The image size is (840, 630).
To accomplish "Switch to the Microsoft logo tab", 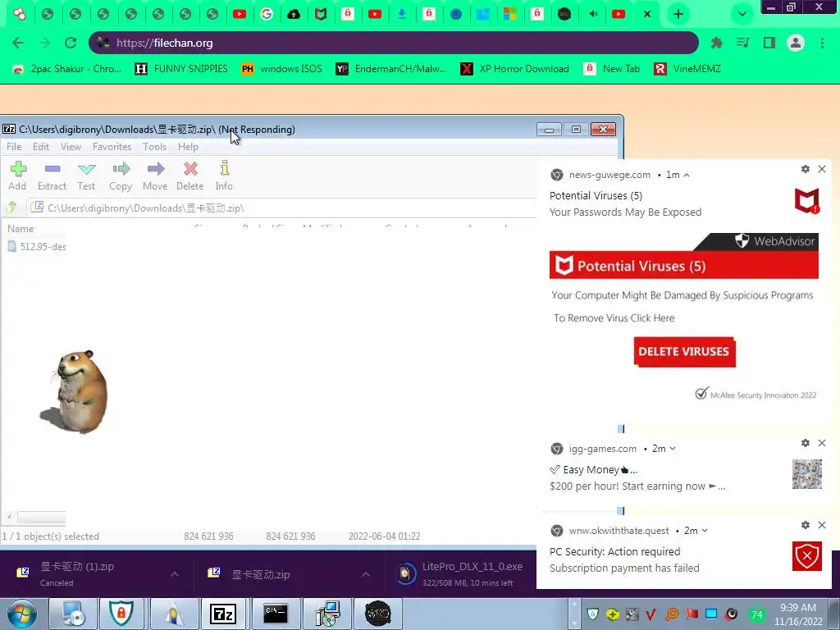I will pos(509,15).
